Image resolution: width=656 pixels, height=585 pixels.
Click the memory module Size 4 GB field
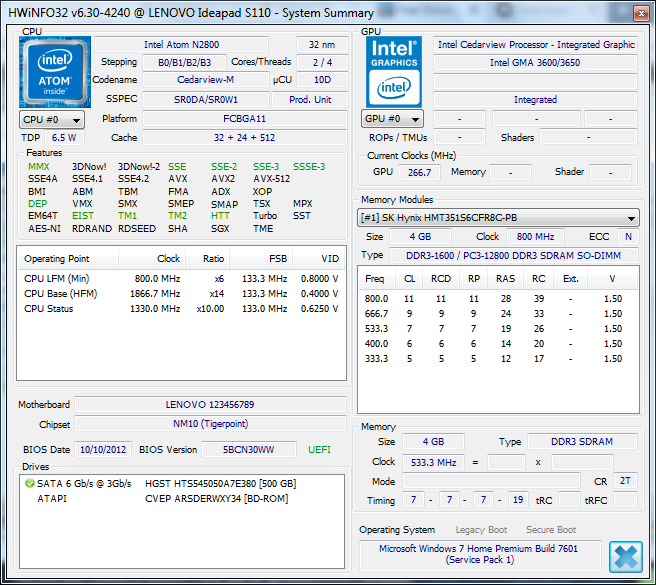pos(420,236)
